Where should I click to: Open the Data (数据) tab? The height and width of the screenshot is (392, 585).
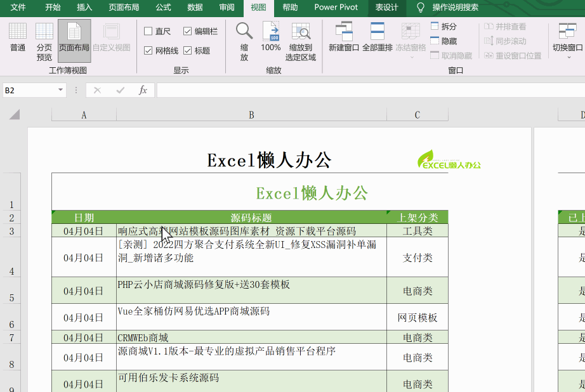pos(195,8)
